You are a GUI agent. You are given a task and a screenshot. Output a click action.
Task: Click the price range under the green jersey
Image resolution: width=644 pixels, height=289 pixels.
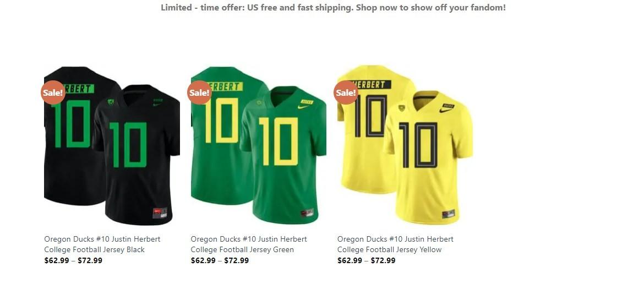pos(220,260)
